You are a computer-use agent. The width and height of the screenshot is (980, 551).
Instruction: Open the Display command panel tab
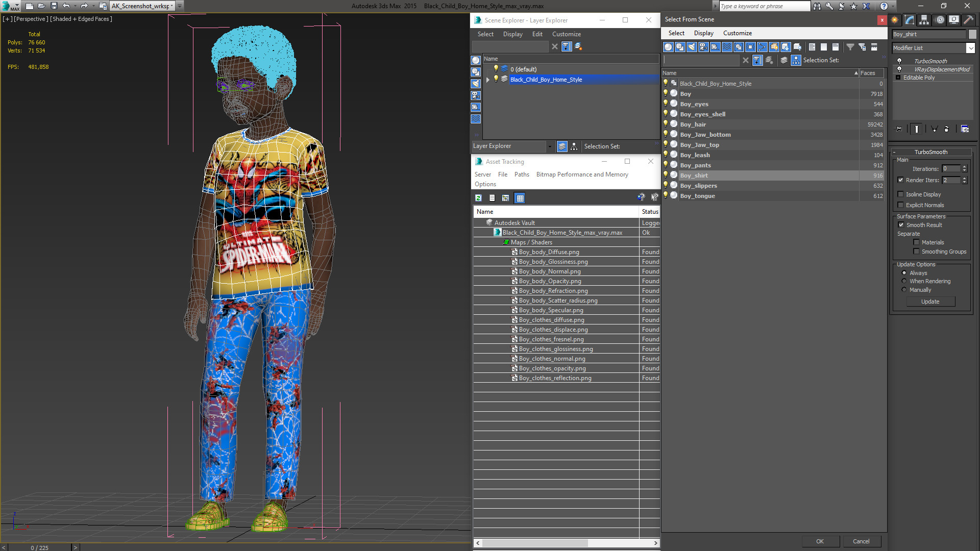tap(954, 20)
